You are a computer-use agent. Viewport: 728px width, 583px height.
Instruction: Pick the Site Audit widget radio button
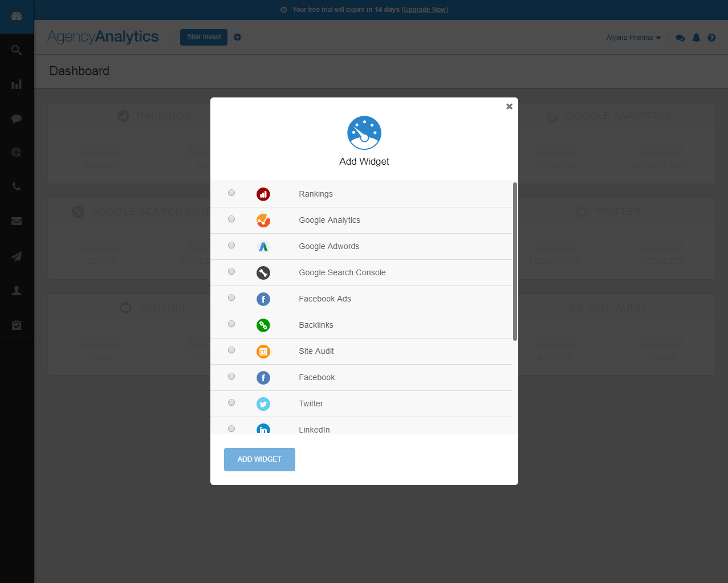[231, 350]
